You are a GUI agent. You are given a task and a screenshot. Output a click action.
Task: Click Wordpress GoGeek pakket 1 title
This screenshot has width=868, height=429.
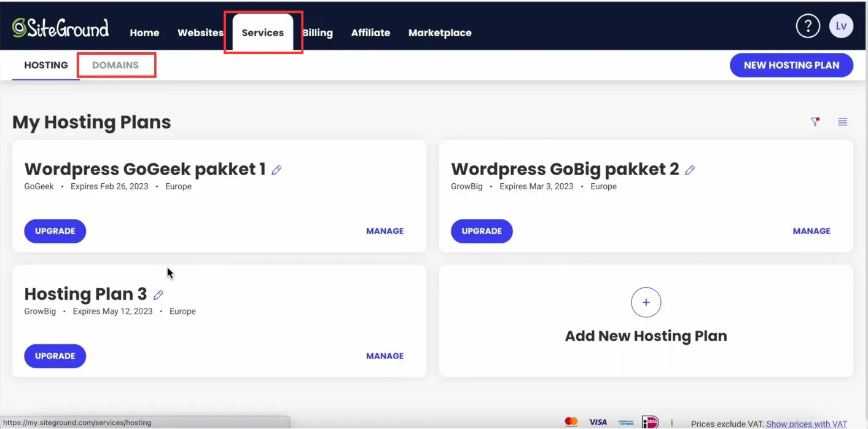point(145,169)
